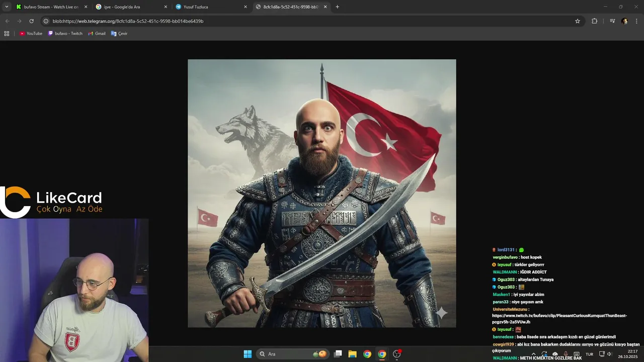This screenshot has height=362, width=644.
Task: Open the YouTube bookmark
Action: pos(31,33)
